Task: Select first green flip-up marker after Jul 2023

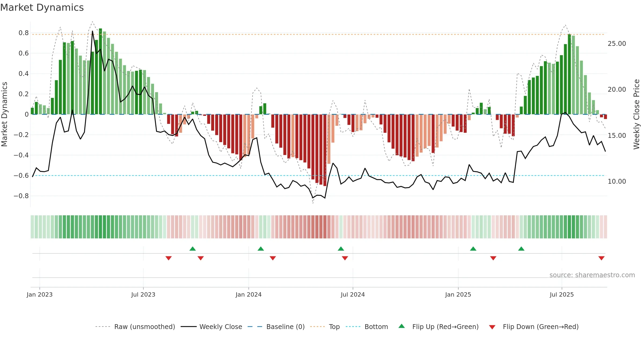Action: (x=193, y=249)
